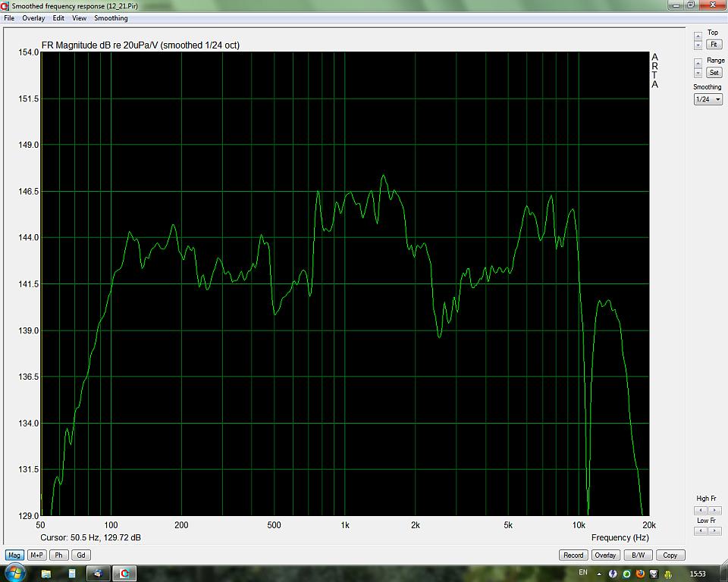Shift Low Fr limit left

click(701, 531)
